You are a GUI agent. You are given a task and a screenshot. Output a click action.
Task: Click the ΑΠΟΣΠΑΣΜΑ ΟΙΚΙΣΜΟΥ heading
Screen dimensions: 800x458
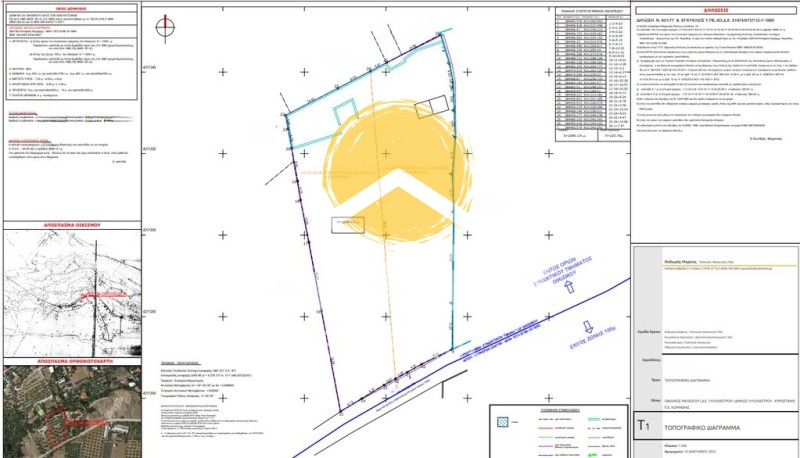click(73, 225)
